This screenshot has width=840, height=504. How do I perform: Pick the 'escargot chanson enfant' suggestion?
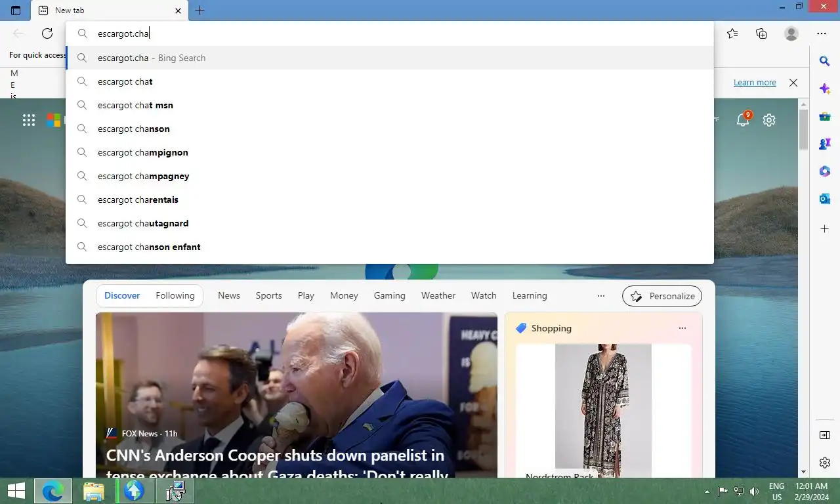[390, 247]
